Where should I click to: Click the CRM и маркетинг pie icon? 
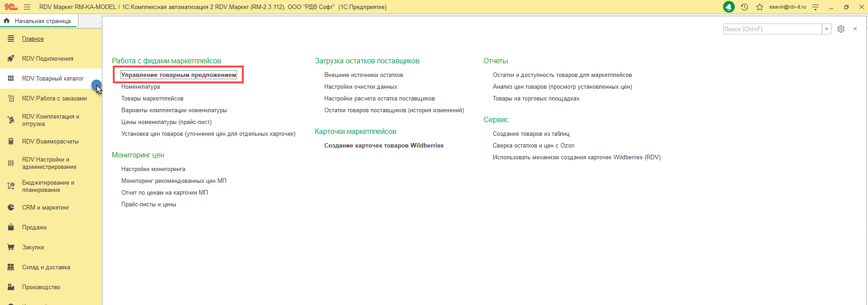(x=11, y=208)
